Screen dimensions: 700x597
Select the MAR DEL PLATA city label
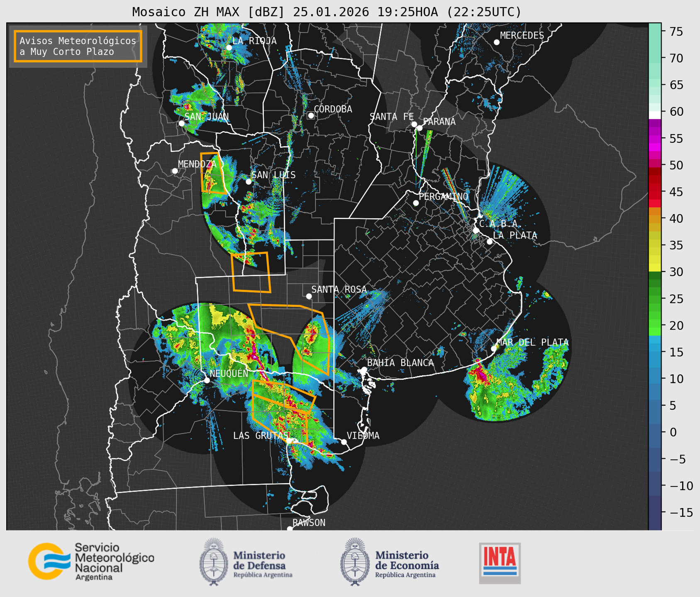tap(532, 342)
